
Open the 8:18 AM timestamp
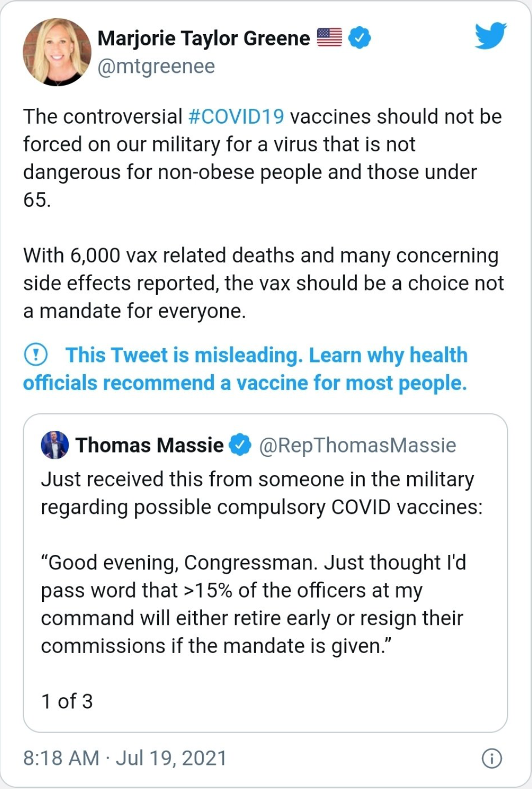click(61, 758)
